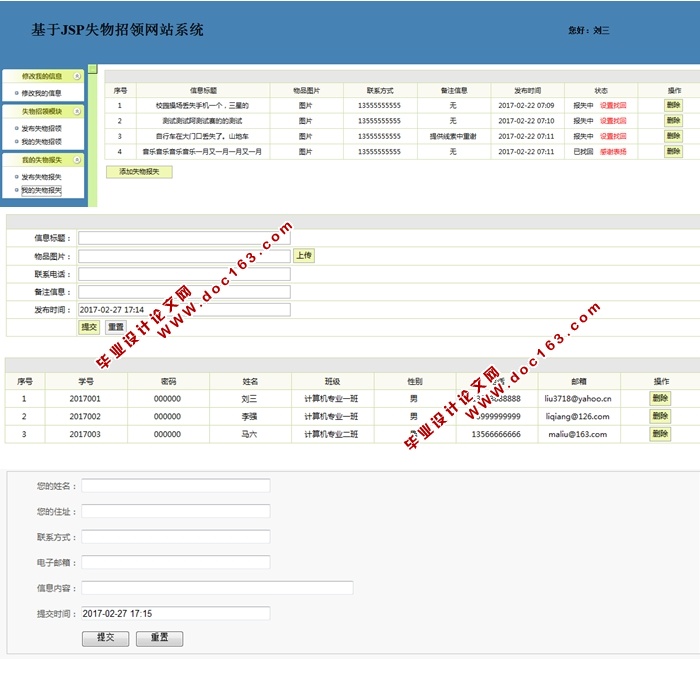The width and height of the screenshot is (700, 677).
Task: View 图片 for the 音乐音乐 row
Action: coord(305,152)
